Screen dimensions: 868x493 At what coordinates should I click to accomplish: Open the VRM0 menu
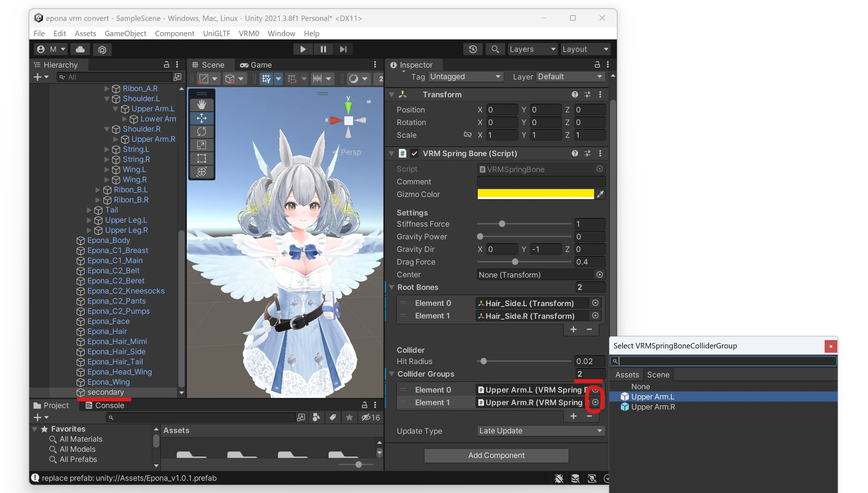tap(249, 34)
